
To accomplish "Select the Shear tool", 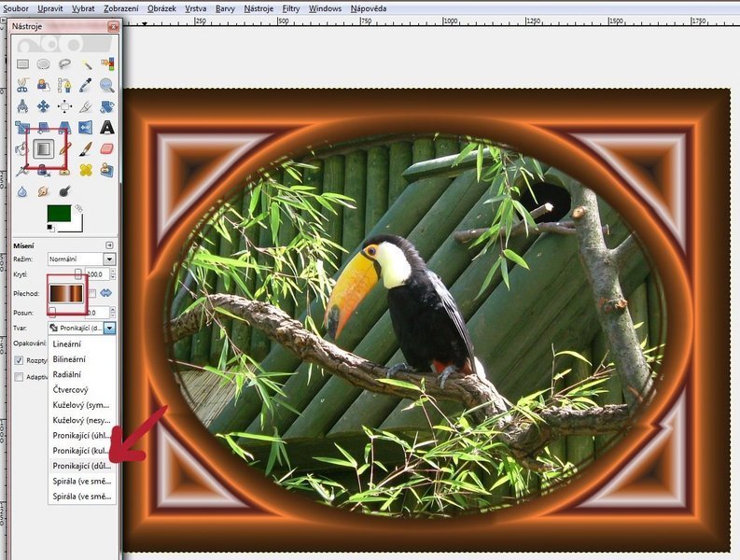I will (44, 128).
